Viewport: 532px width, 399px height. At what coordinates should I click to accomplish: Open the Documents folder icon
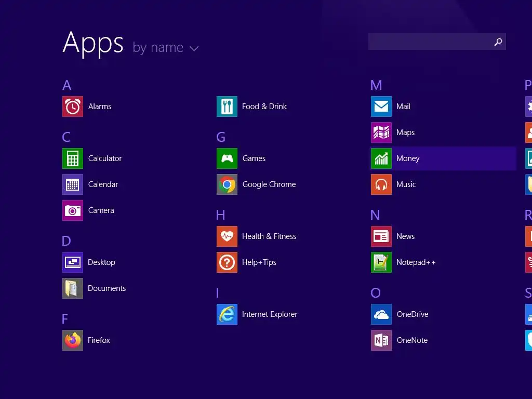73,288
